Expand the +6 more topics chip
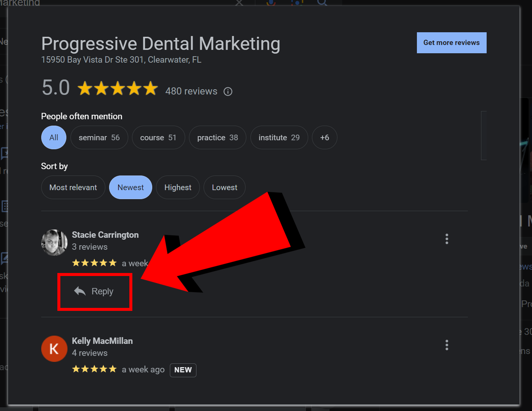532x411 pixels. (x=324, y=138)
